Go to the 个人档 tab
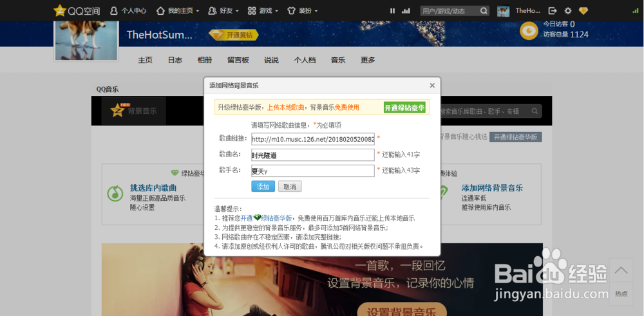The height and width of the screenshot is (316, 644). pos(305,60)
